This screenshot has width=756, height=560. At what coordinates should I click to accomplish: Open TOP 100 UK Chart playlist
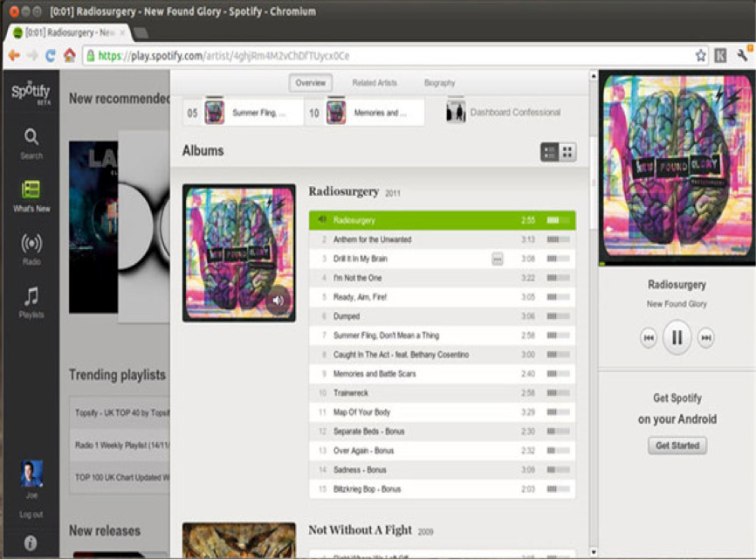point(120,478)
